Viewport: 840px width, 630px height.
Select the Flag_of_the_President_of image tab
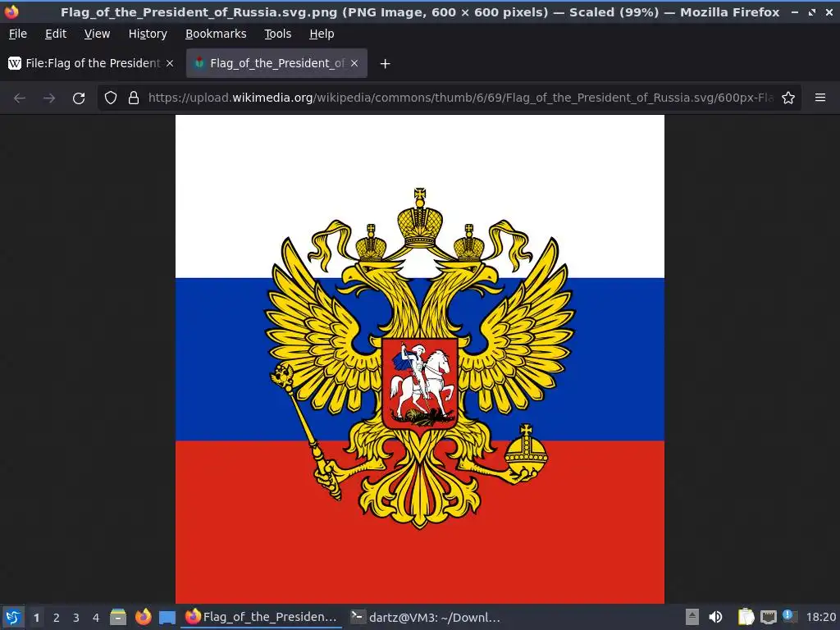[x=276, y=63]
